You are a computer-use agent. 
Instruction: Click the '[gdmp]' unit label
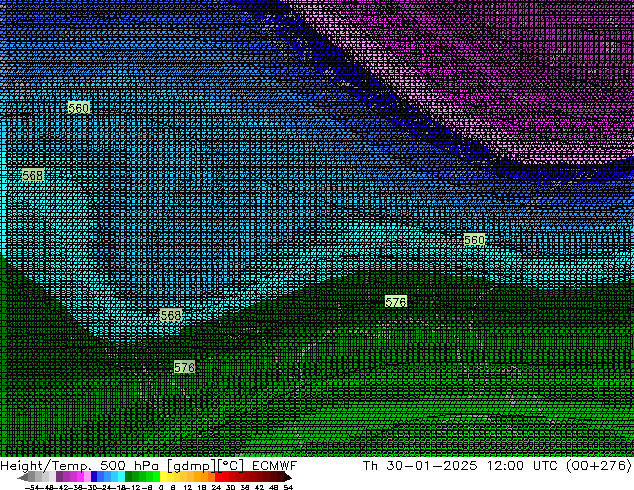pos(191,466)
